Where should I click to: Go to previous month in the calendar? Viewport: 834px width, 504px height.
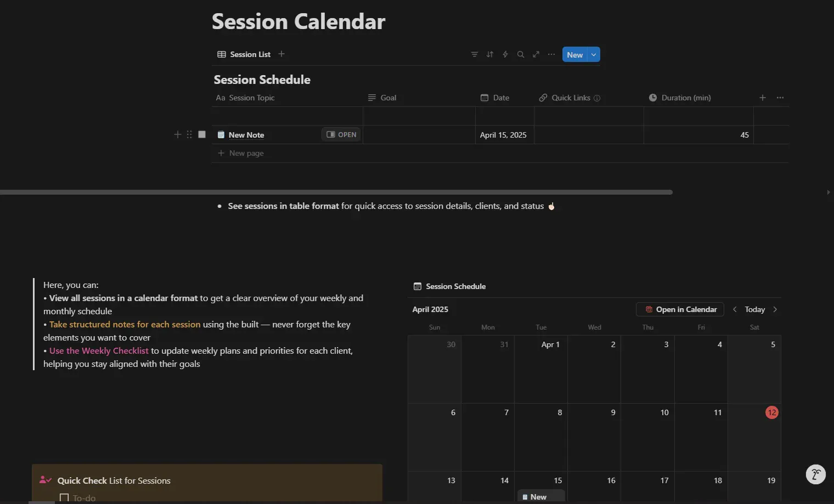(735, 309)
